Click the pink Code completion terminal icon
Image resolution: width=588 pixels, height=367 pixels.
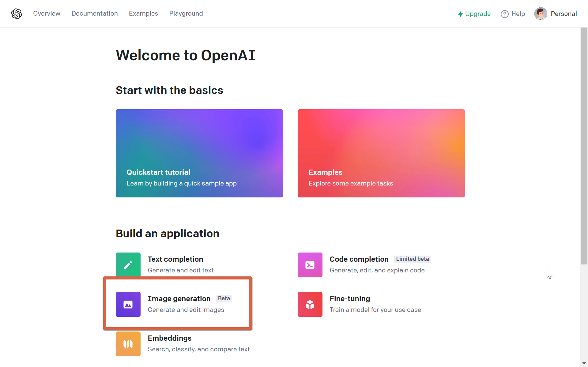310,265
